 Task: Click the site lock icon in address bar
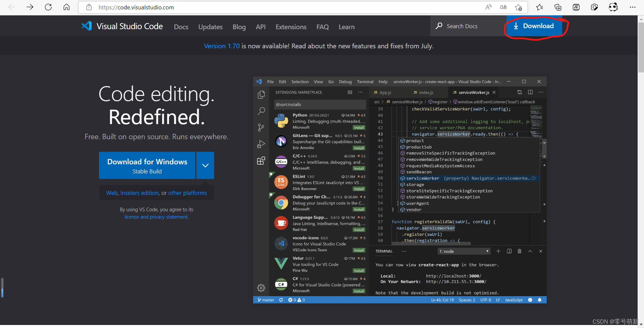pyautogui.click(x=89, y=7)
